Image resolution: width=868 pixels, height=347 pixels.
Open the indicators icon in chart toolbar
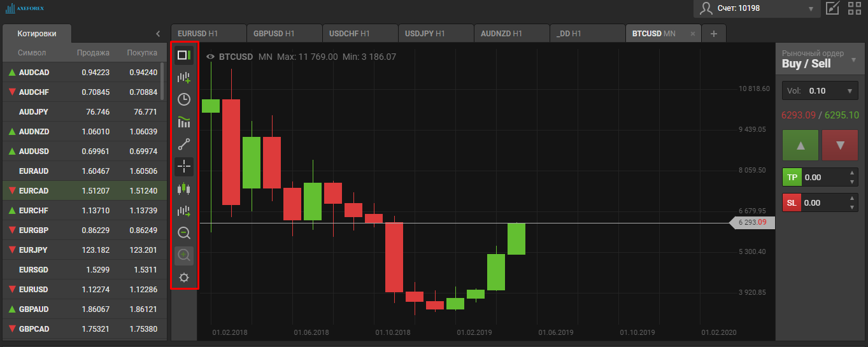coord(184,122)
